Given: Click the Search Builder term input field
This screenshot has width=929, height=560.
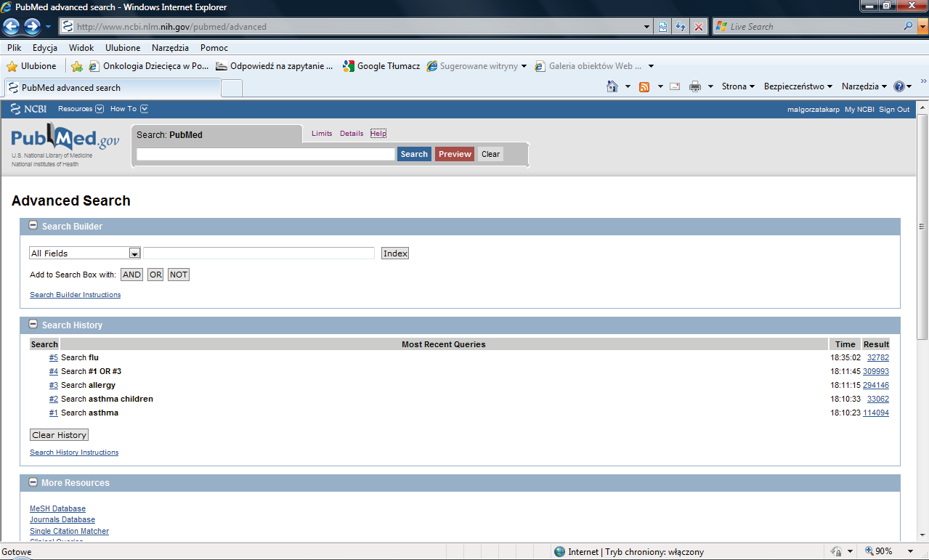Looking at the screenshot, I should point(259,253).
